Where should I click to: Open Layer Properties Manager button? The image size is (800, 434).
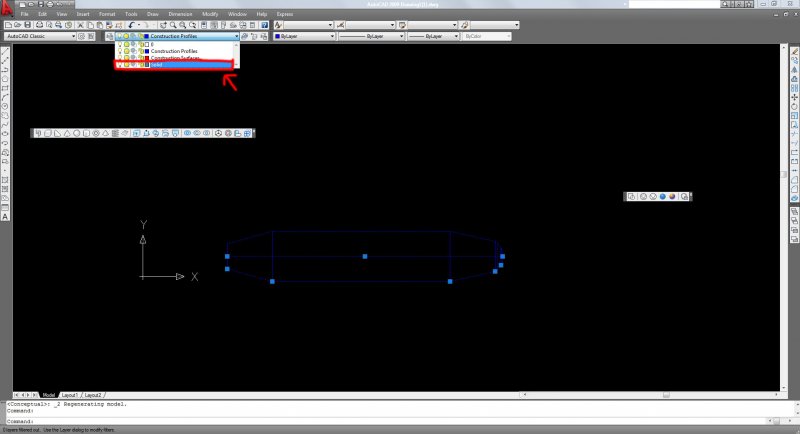tap(110, 36)
